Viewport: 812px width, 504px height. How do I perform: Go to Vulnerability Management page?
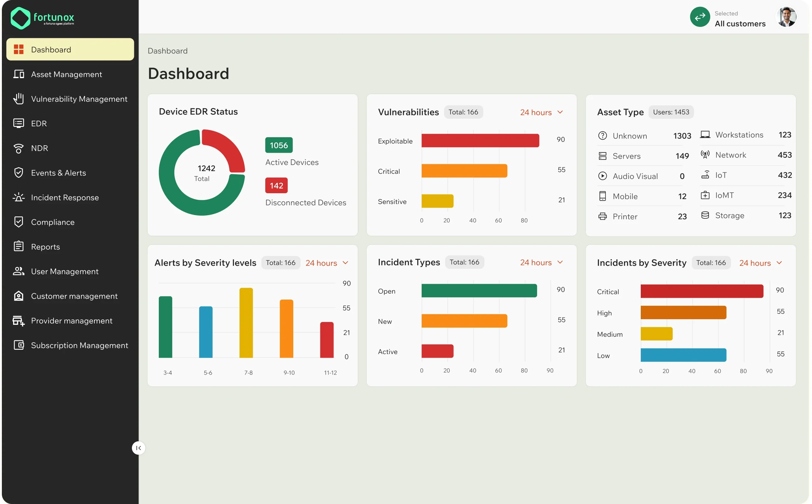click(x=70, y=99)
